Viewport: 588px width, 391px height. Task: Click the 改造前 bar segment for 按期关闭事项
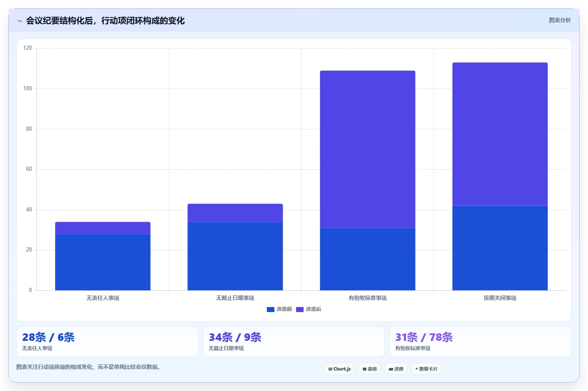coord(500,248)
